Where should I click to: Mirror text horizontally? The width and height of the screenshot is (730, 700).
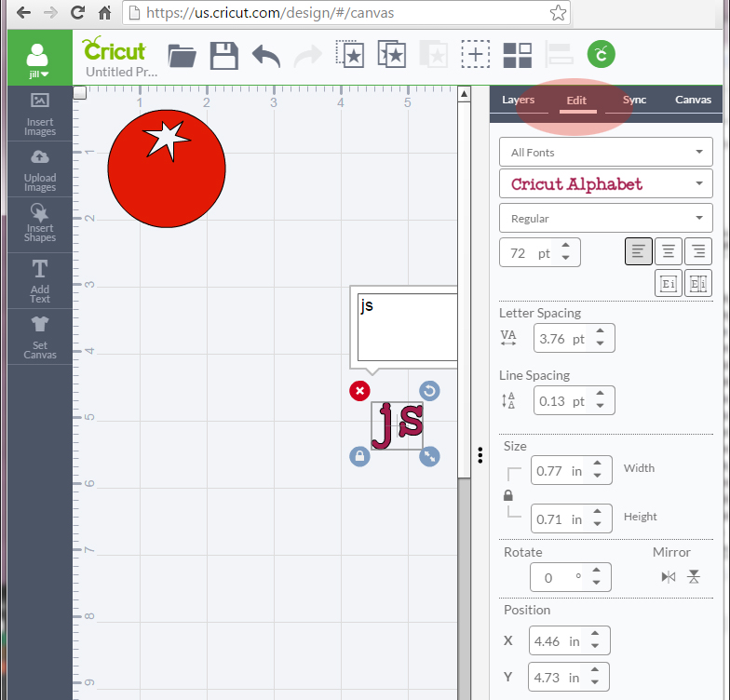click(x=668, y=577)
